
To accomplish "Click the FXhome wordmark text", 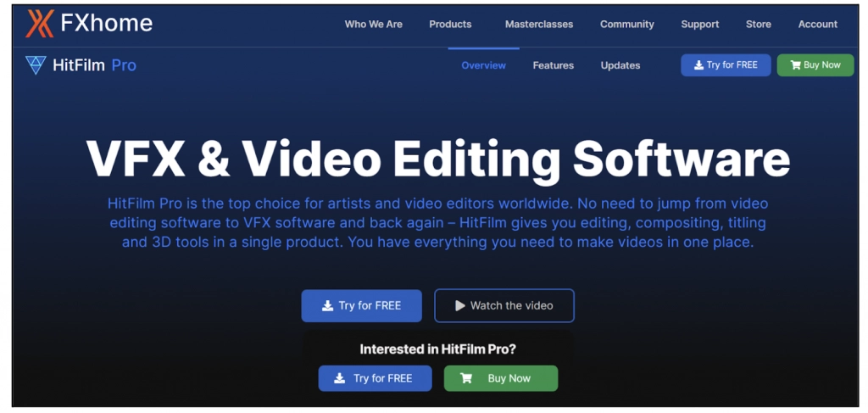I will click(106, 23).
